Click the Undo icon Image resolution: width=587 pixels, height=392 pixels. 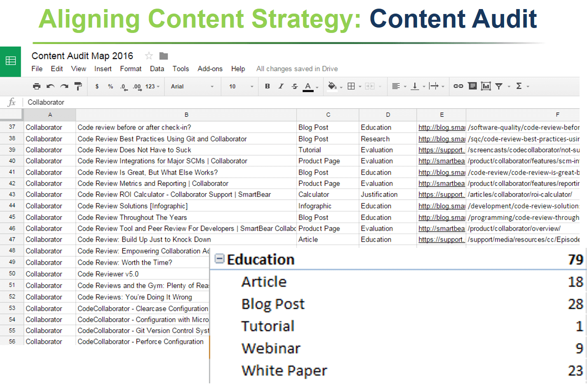50,86
